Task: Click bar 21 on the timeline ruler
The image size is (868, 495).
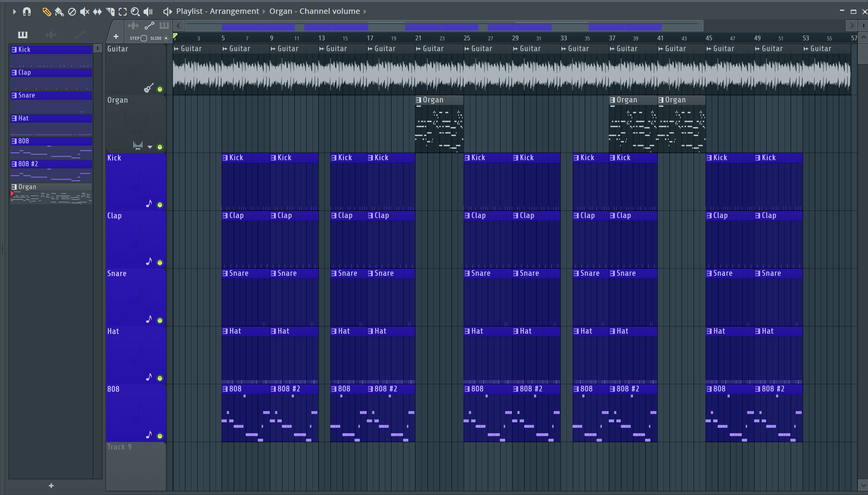Action: (419, 38)
